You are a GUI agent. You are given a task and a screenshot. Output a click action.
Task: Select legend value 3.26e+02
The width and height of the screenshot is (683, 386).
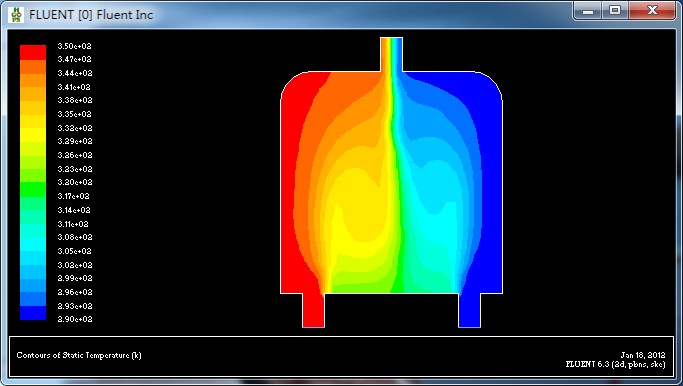point(74,155)
